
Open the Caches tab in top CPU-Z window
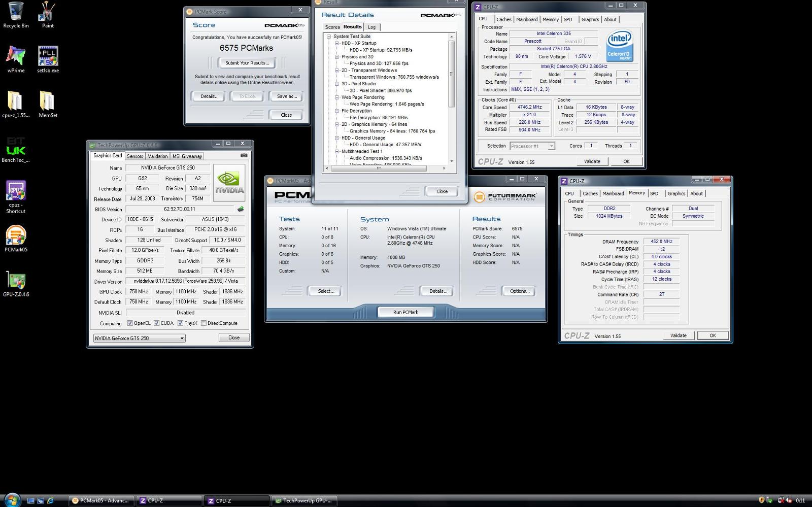tap(503, 19)
